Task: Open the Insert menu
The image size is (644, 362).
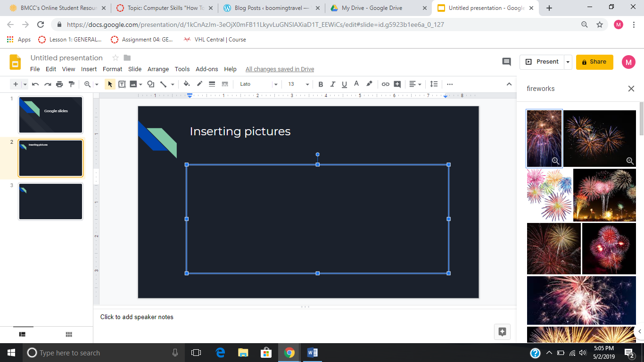Action: click(x=89, y=69)
